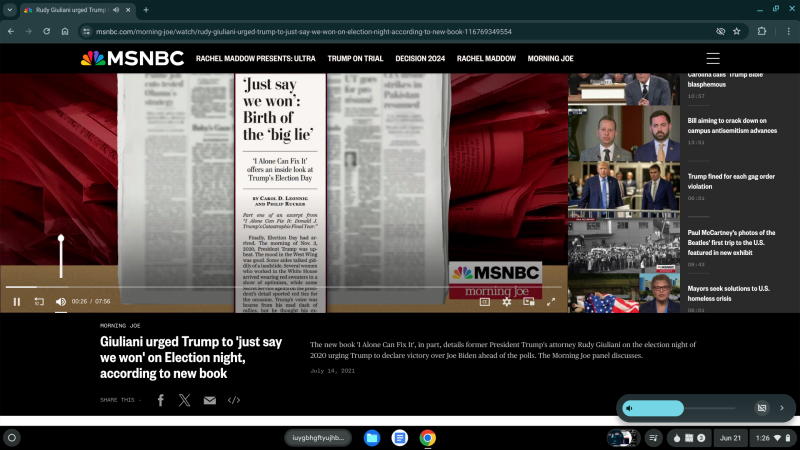Open notification tray icons group

(689, 438)
